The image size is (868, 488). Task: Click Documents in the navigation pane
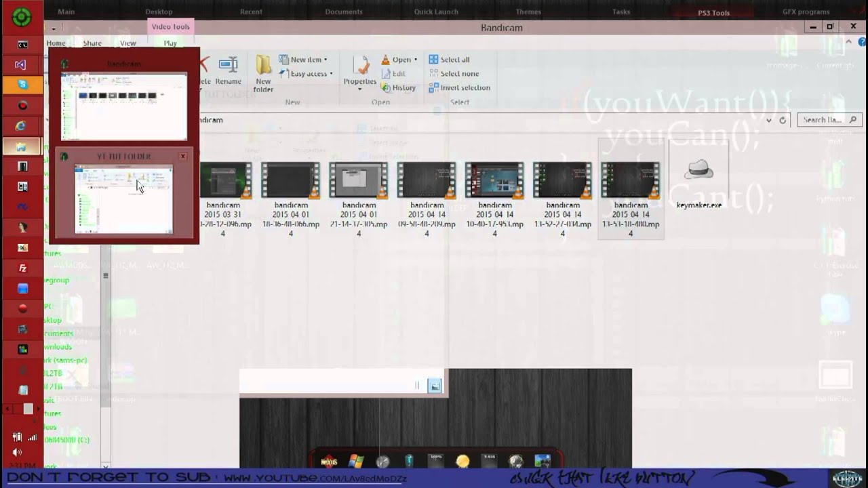coord(58,333)
